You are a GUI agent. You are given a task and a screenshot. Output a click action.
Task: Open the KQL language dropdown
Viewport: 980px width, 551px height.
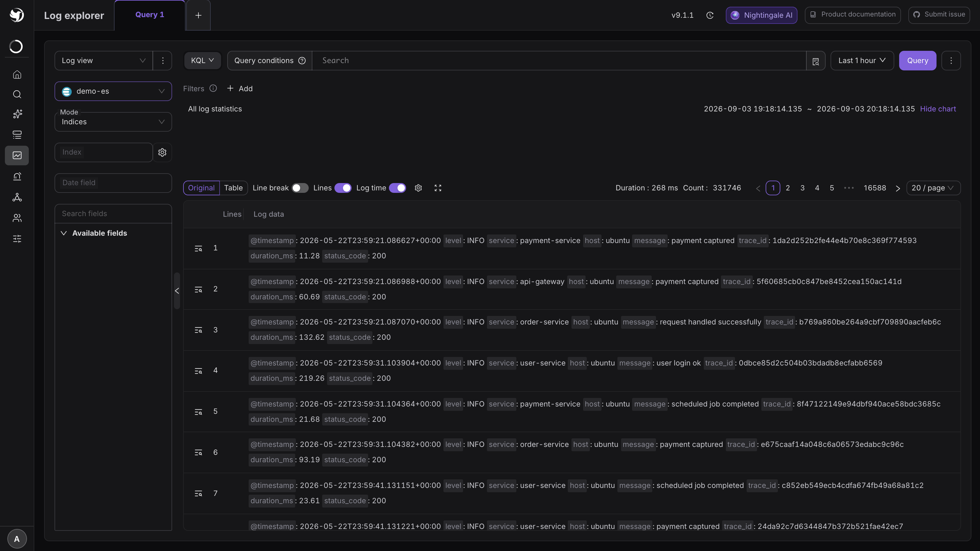[202, 61]
